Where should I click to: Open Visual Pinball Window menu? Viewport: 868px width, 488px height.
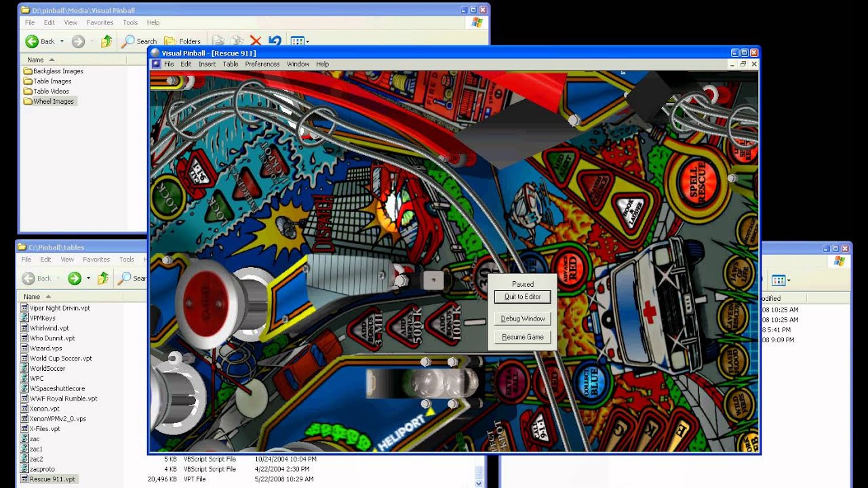298,64
